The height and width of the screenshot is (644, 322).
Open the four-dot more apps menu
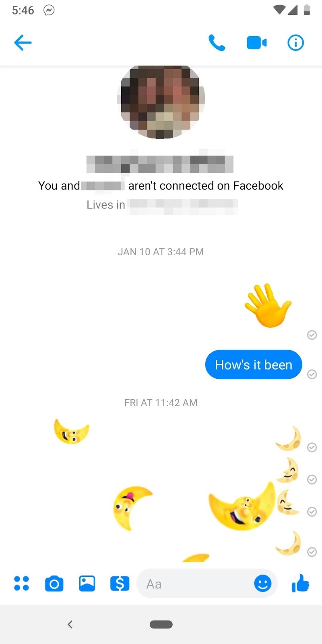[x=21, y=583]
